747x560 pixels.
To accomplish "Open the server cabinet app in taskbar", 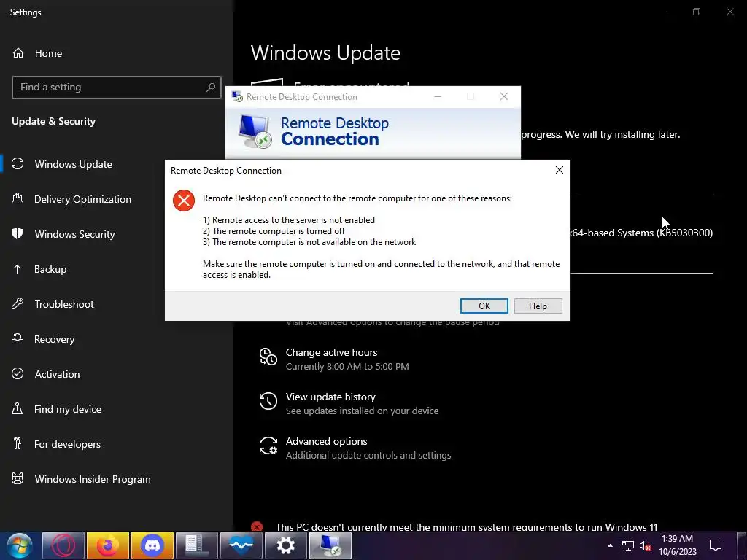I will (x=197, y=545).
